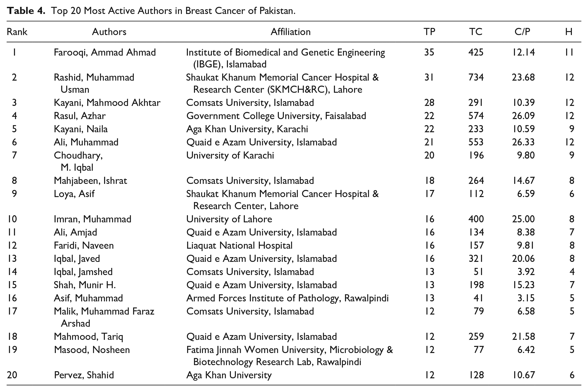Select author Masood, Nosheen
The width and height of the screenshot is (588, 392).
coord(92,350)
